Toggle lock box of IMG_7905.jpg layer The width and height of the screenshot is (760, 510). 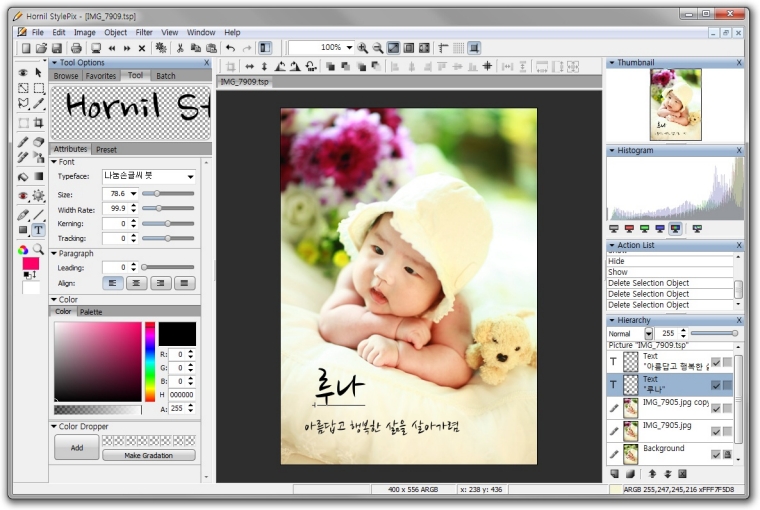tap(728, 431)
